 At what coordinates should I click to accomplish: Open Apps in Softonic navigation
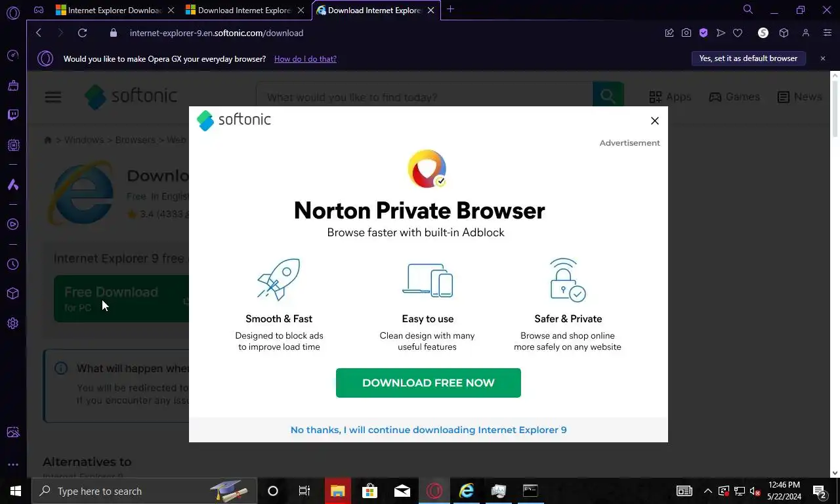coord(670,97)
